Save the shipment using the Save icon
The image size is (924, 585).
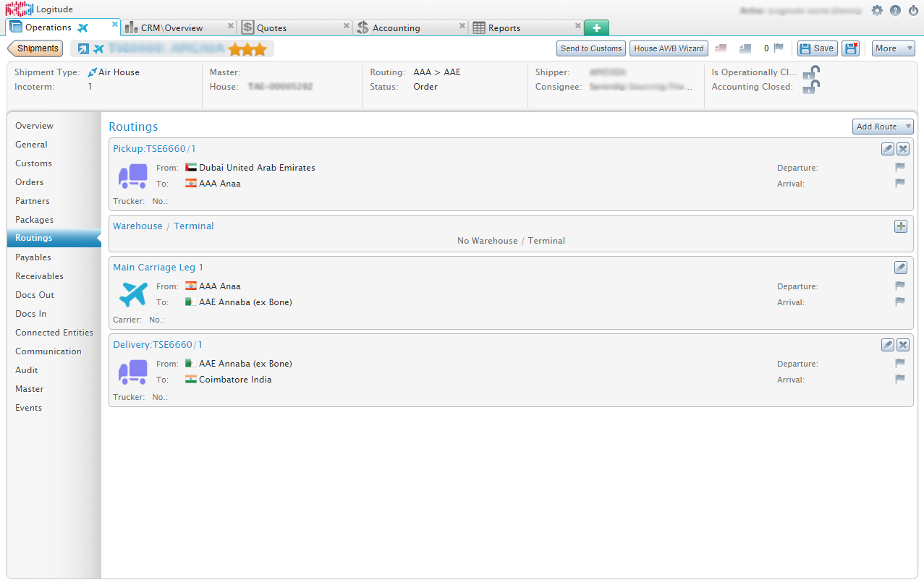(816, 48)
